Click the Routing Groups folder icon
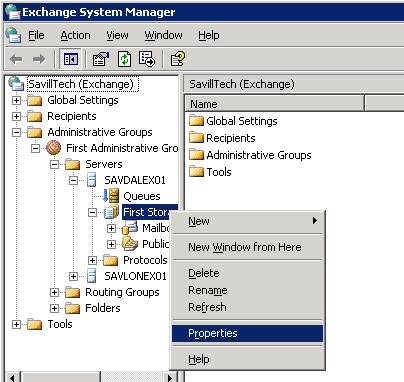The width and height of the screenshot is (404, 382). click(x=72, y=292)
